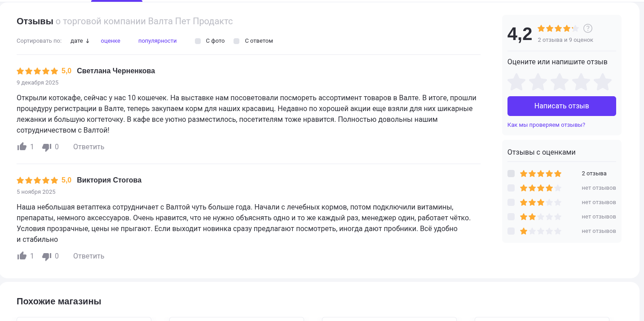Like Виктория Стогова's review with thumbs up
The image size is (644, 321).
coord(22,256)
